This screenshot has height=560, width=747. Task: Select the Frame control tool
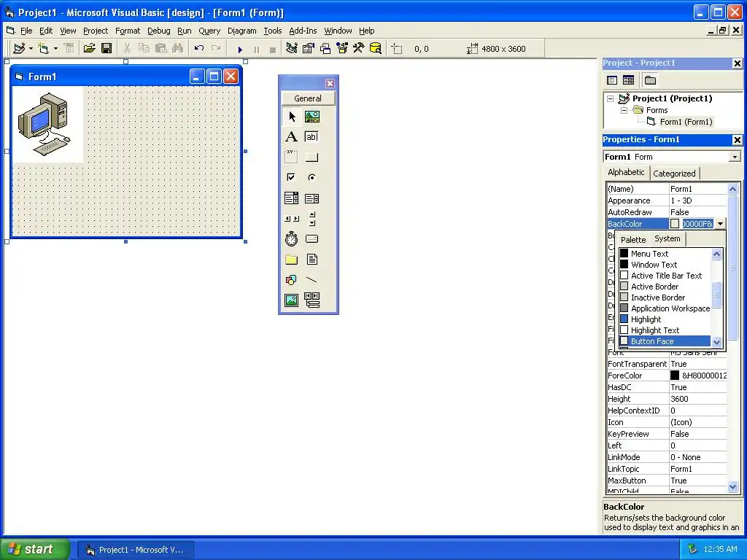click(x=292, y=157)
